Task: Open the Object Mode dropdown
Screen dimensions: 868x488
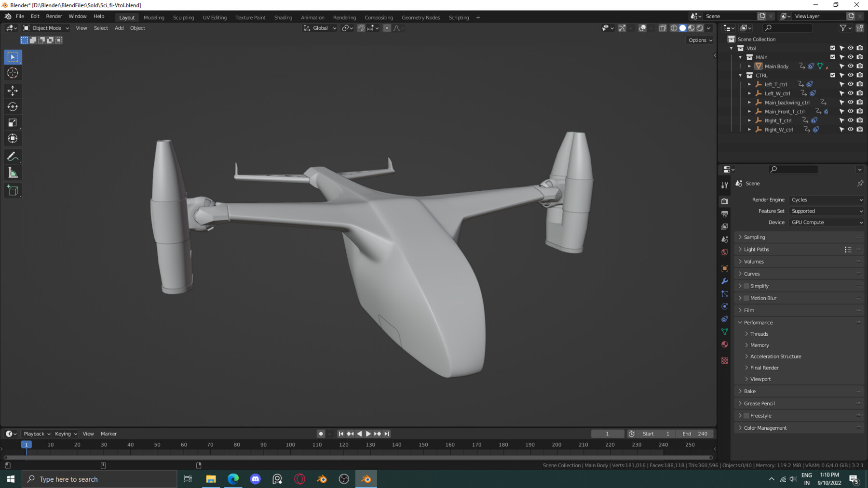Action: click(x=46, y=28)
